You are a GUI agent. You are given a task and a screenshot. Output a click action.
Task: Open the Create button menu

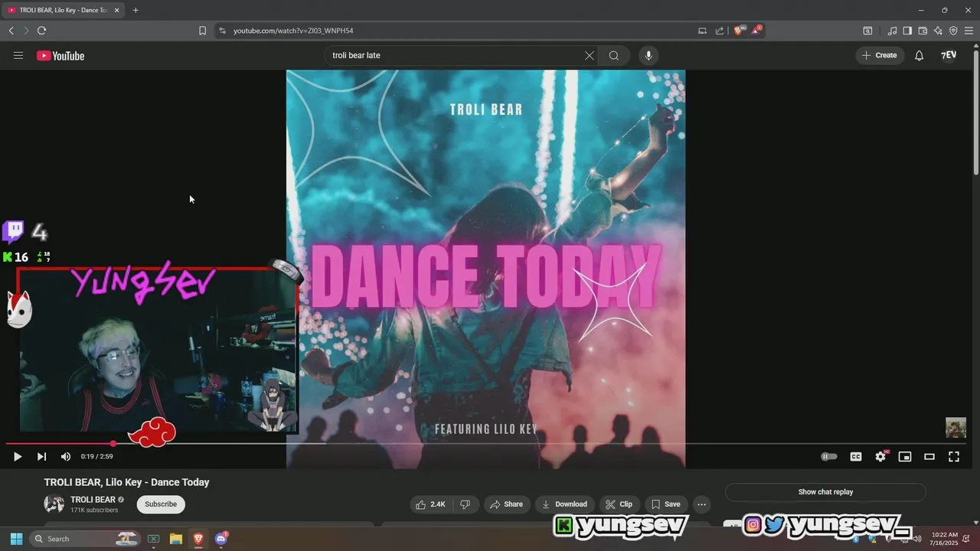(x=880, y=55)
